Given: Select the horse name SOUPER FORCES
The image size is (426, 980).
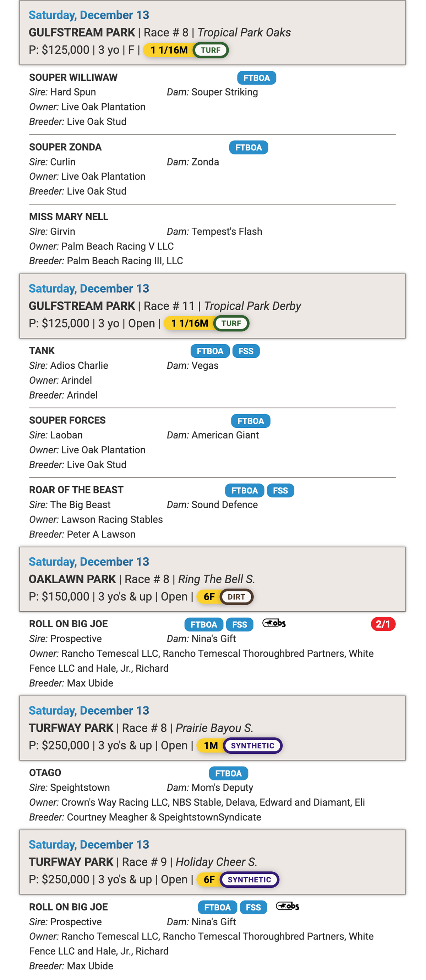Looking at the screenshot, I should tap(67, 420).
